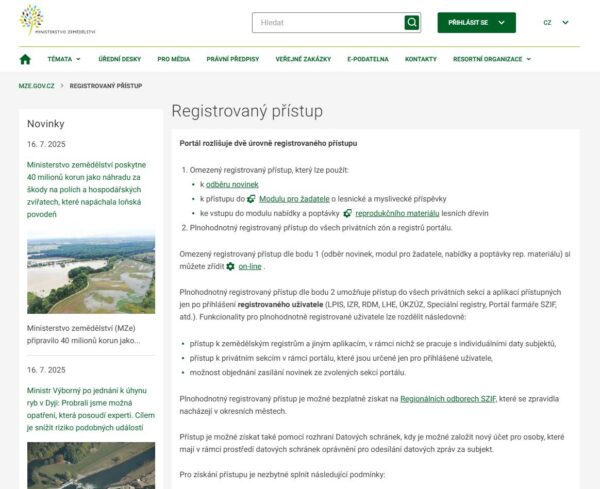
Task: Click the Novinky sidebar heading
Action: [x=46, y=124]
